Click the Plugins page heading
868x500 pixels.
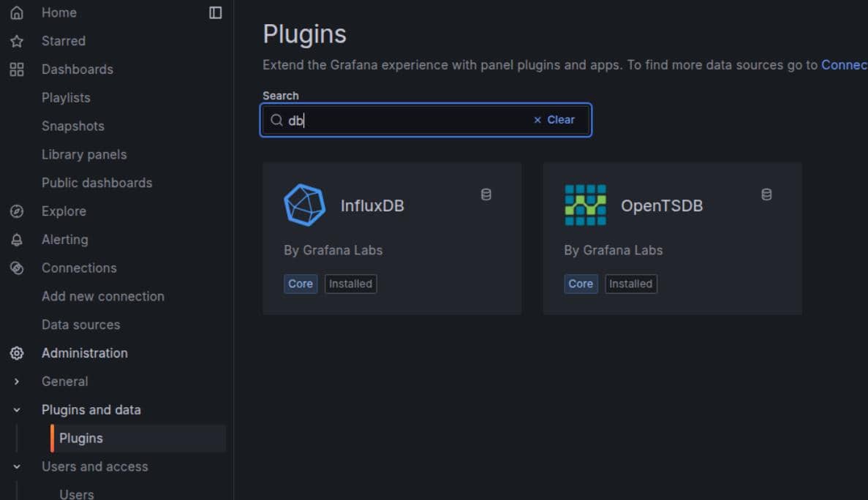pyautogui.click(x=304, y=34)
